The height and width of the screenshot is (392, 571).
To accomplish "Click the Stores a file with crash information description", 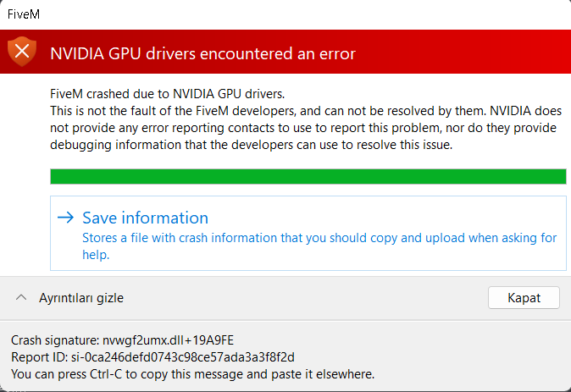I will click(319, 246).
